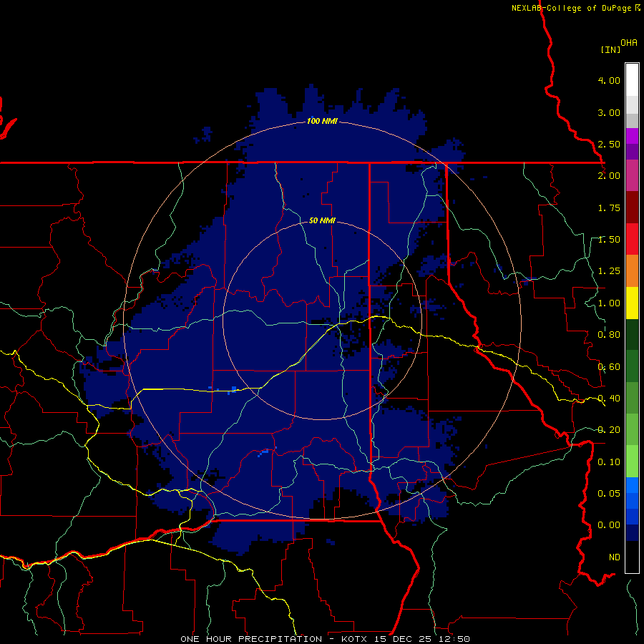Click the [IN] units label

coord(610,49)
